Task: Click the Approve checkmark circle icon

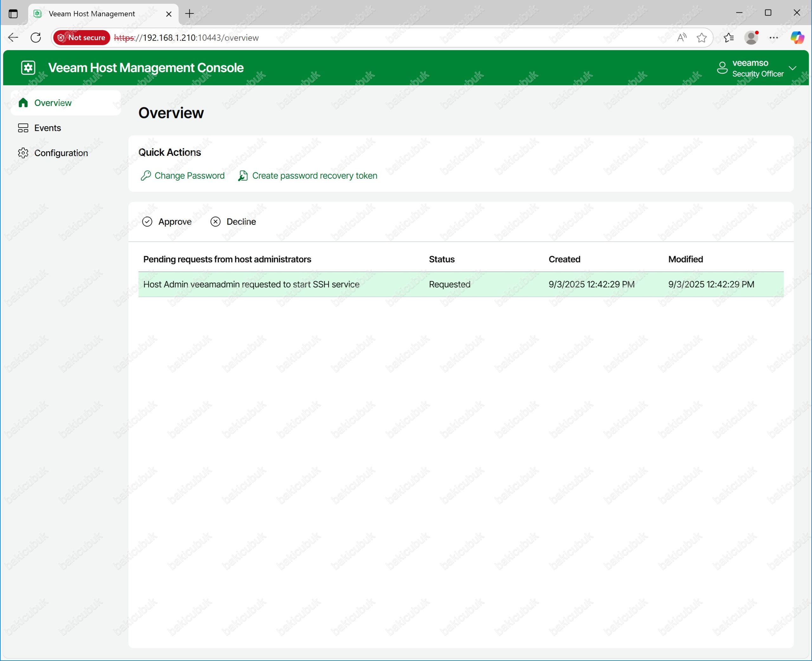Action: coord(147,221)
